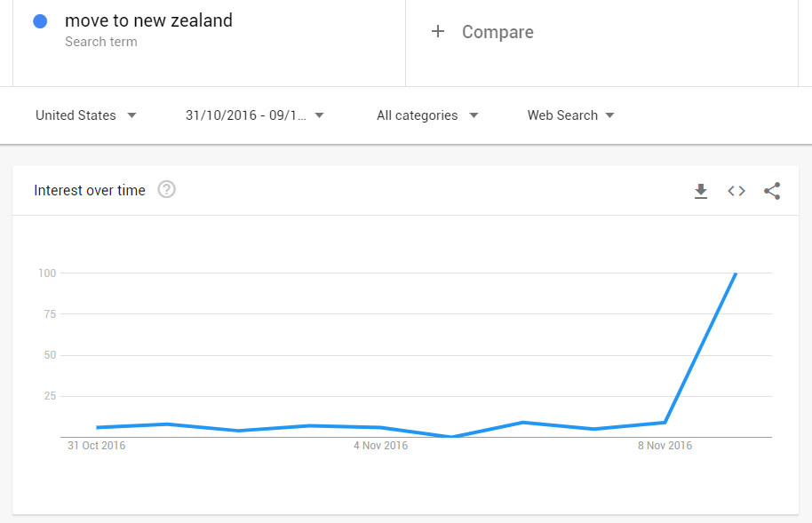The image size is (812, 523).
Task: Click the chart line's lowest dip point
Action: coord(451,436)
